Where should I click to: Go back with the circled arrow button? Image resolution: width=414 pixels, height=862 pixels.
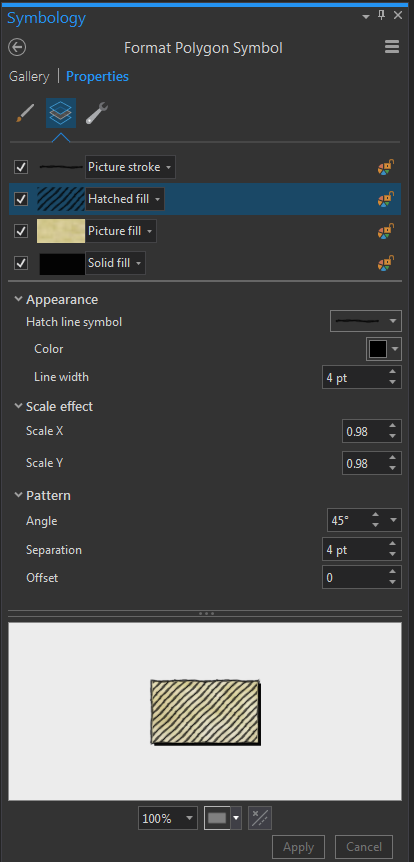pos(17,48)
